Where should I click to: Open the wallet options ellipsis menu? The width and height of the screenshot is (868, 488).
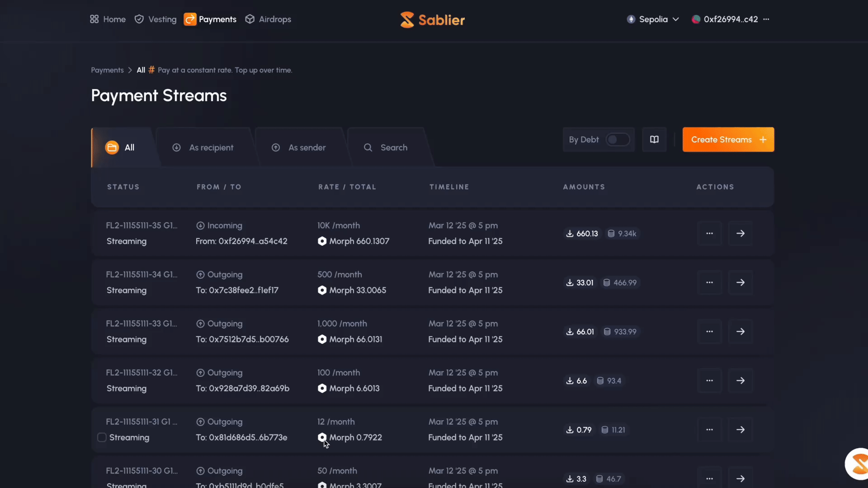coord(767,19)
